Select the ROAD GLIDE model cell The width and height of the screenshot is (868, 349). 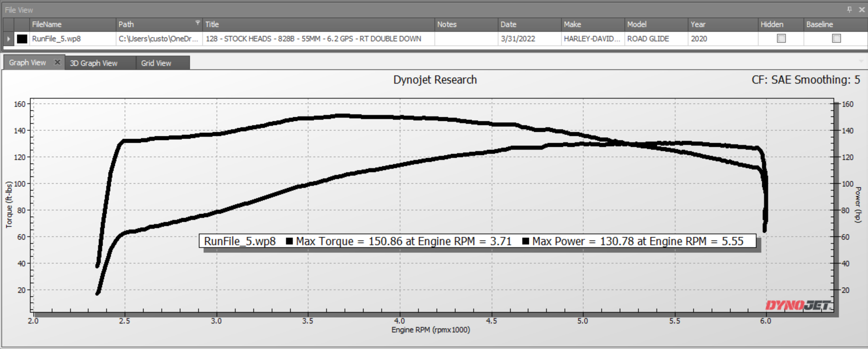tap(656, 39)
